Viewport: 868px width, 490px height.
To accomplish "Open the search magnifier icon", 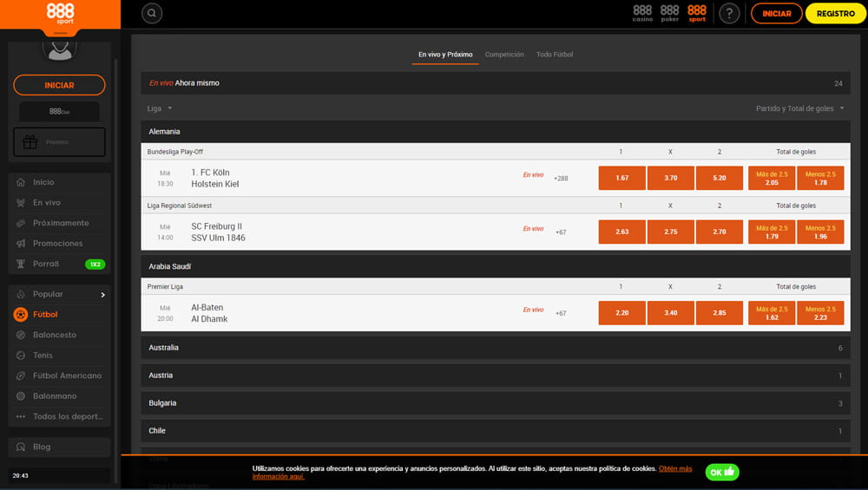I will coord(152,13).
